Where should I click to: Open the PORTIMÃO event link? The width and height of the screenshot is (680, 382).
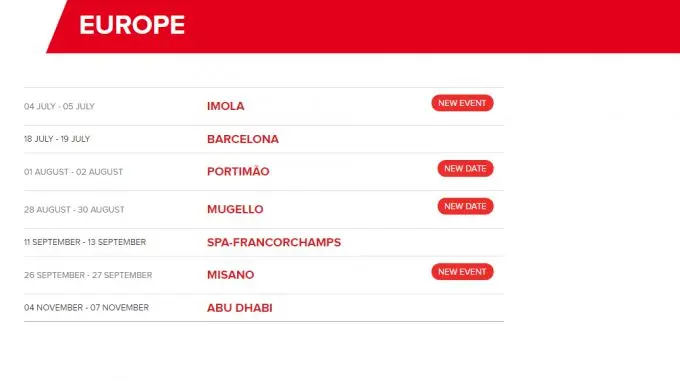[238, 171]
